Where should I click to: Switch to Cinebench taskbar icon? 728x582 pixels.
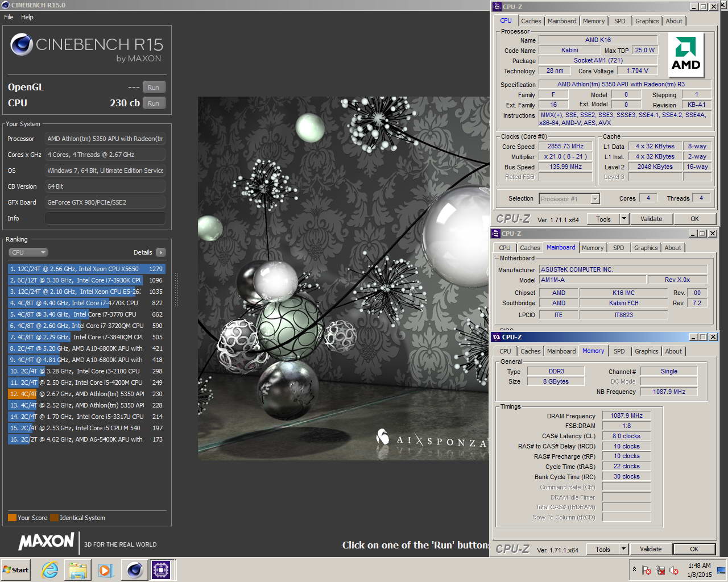coord(134,569)
